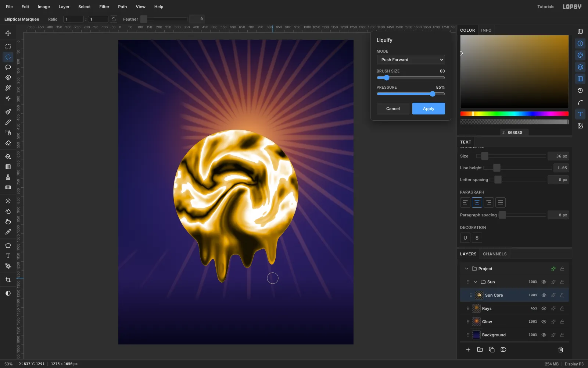This screenshot has height=368, width=588.
Task: Open the Liquify Mode dropdown
Action: (411, 60)
